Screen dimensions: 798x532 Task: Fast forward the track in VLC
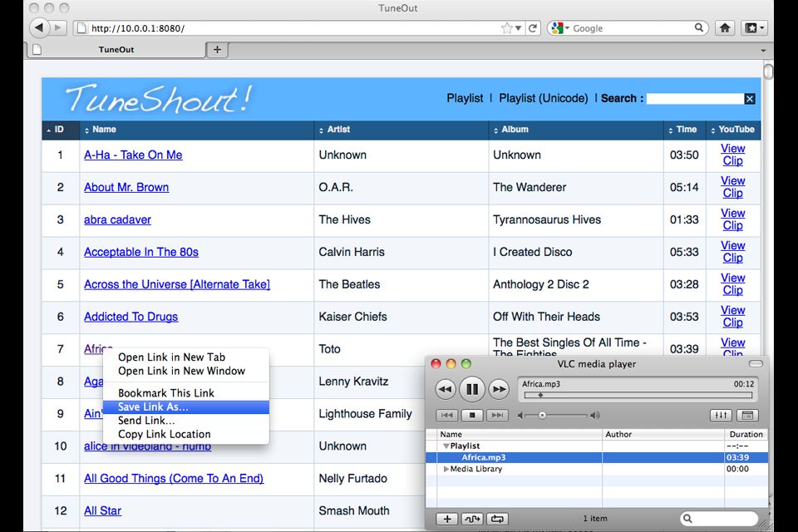(499, 390)
